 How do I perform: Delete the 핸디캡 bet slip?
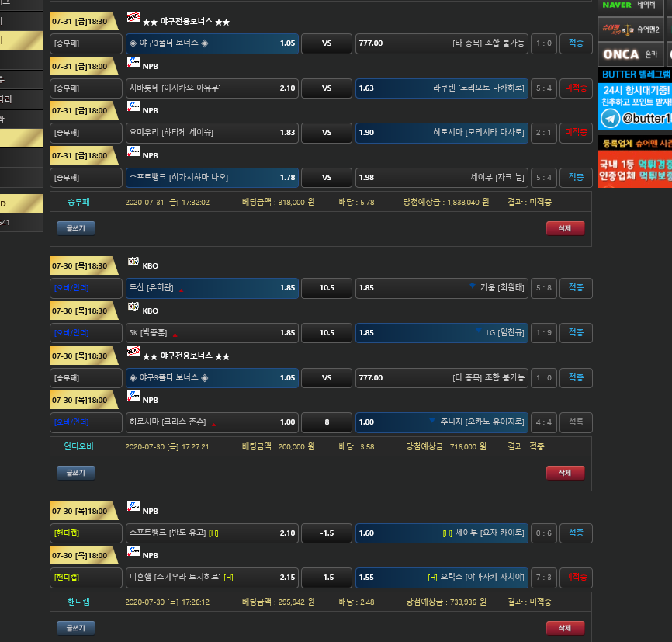[565, 628]
